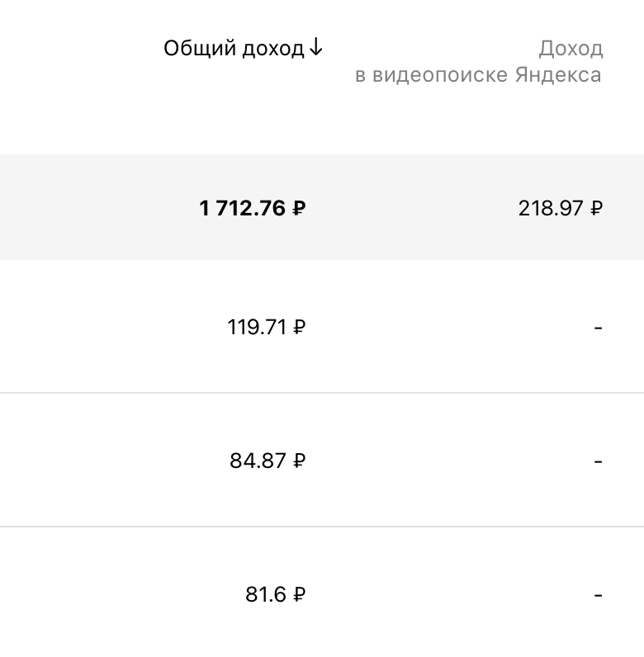Click the dash in the 119.71 row
This screenshot has width=644, height=657.
(599, 328)
